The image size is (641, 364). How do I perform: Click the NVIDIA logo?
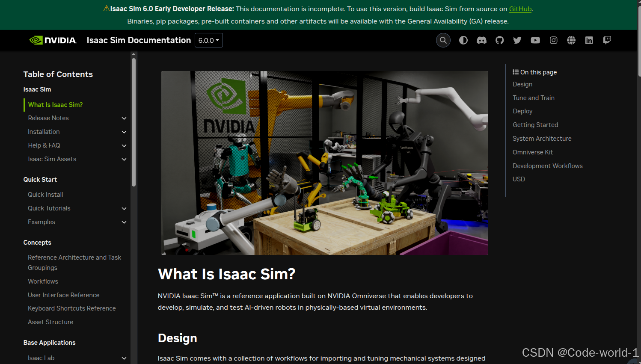point(53,40)
